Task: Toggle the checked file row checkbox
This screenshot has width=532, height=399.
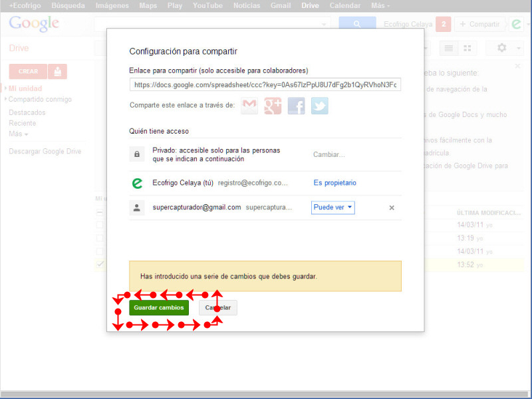Action: tap(100, 264)
